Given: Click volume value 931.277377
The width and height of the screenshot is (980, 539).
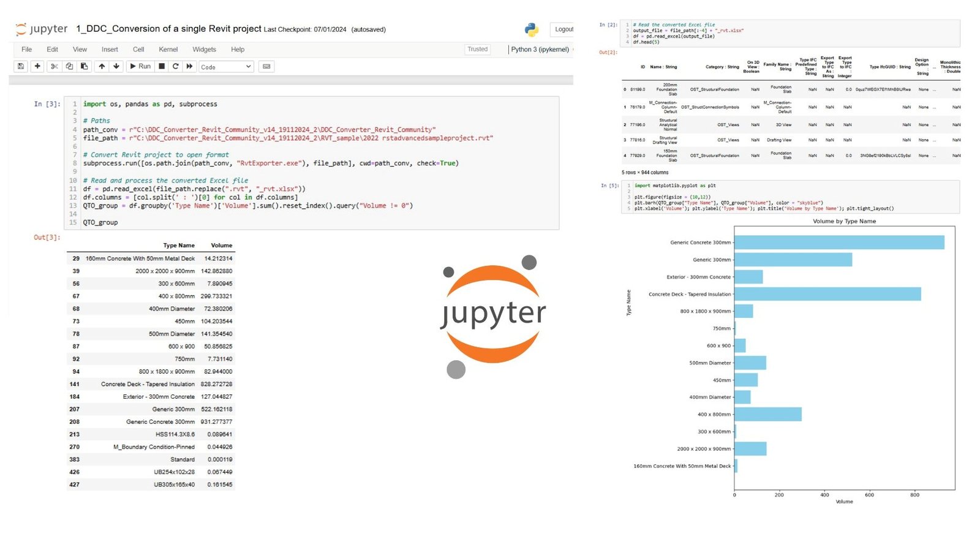Looking at the screenshot, I should click(216, 421).
